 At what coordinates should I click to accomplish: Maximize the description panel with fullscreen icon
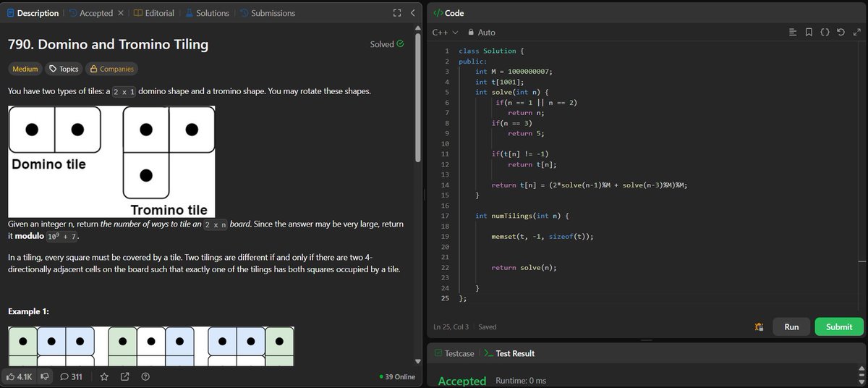tap(396, 13)
